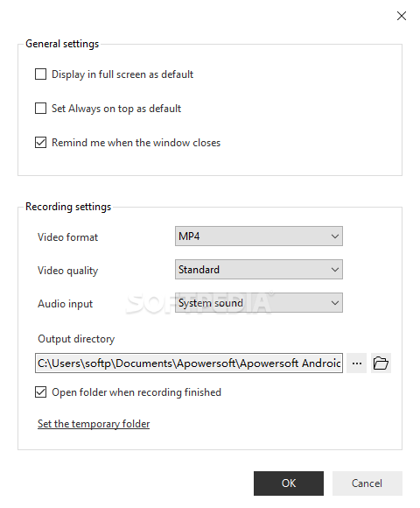Click inside the output directory path field
This screenshot has height=508, width=420.
point(189,363)
